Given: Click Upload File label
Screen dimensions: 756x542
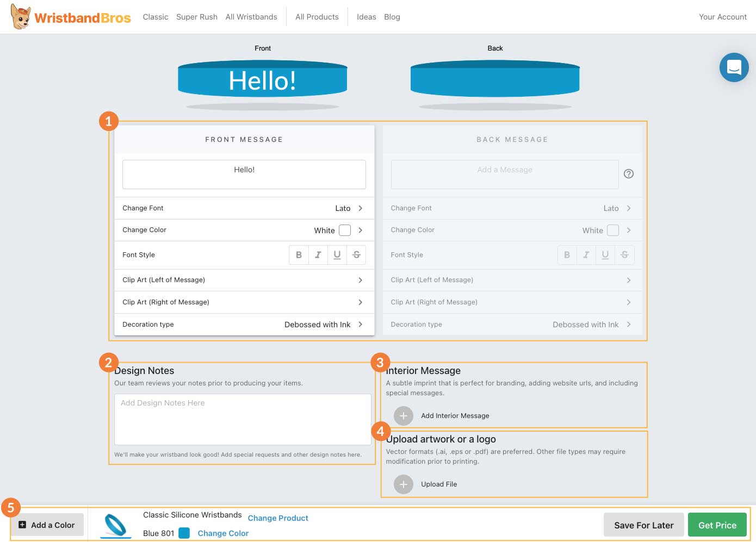Looking at the screenshot, I should tap(439, 484).
